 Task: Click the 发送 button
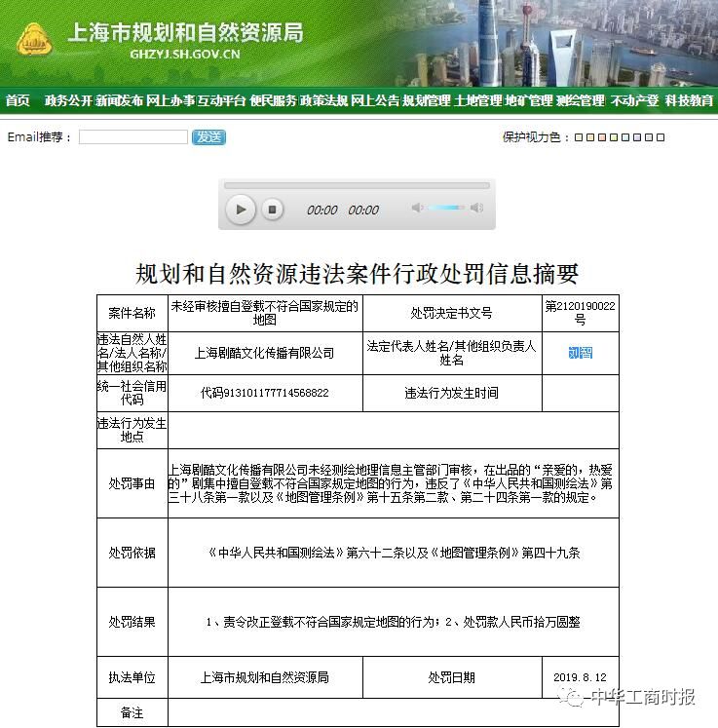[208, 137]
